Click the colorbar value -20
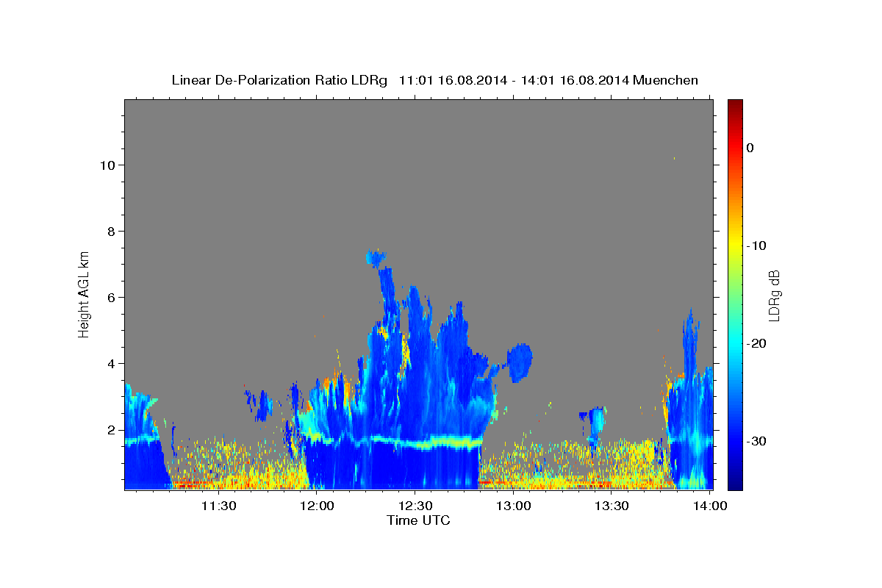The width and height of the screenshot is (882, 588). click(x=756, y=343)
